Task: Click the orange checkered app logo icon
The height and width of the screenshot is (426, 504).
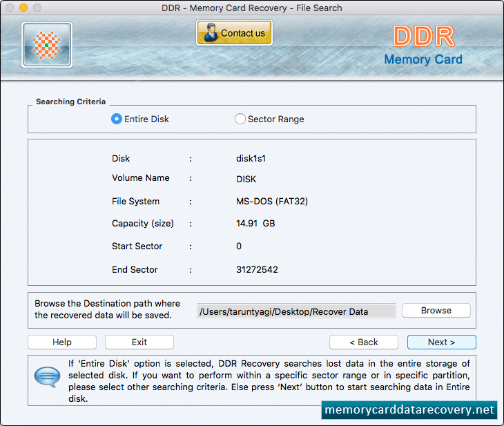Action: click(x=47, y=45)
